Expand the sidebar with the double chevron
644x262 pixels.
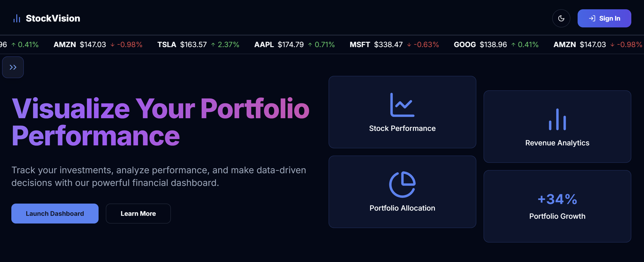coord(13,67)
